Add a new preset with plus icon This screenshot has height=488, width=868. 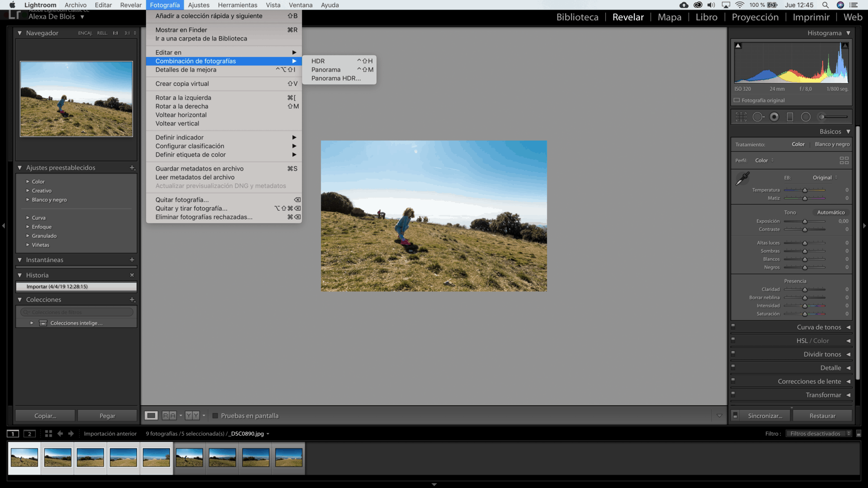point(132,168)
